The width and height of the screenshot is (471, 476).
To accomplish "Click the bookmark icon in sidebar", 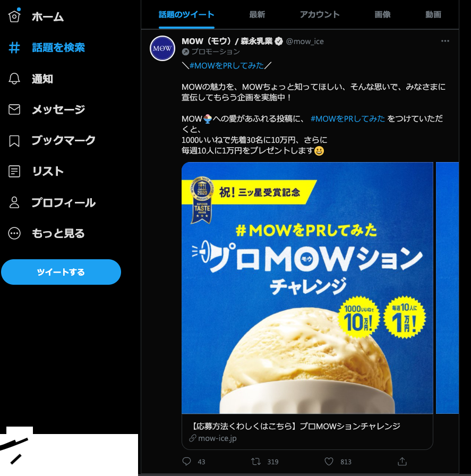I will [x=14, y=141].
